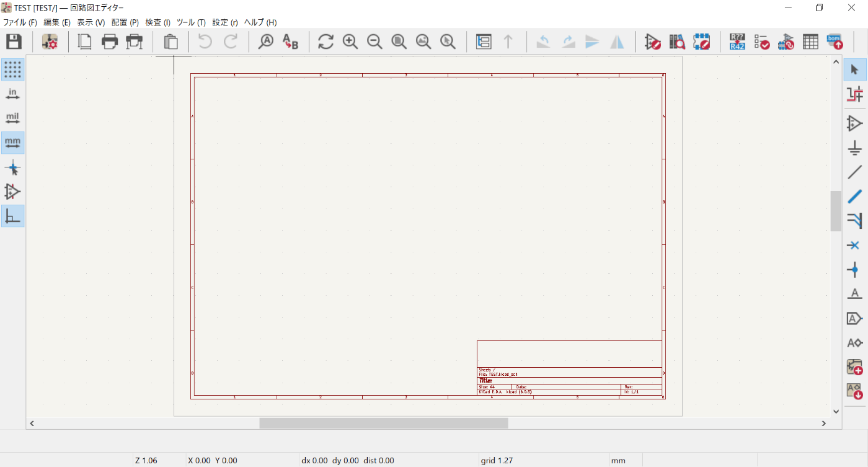868x467 pixels.
Task: Open the footprint editor
Action: tap(701, 42)
